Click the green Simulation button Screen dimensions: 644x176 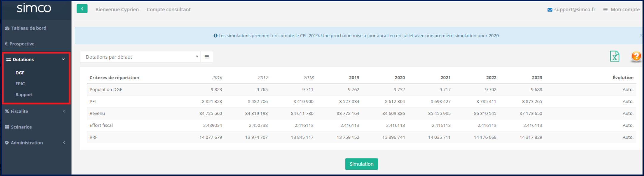(x=361, y=164)
